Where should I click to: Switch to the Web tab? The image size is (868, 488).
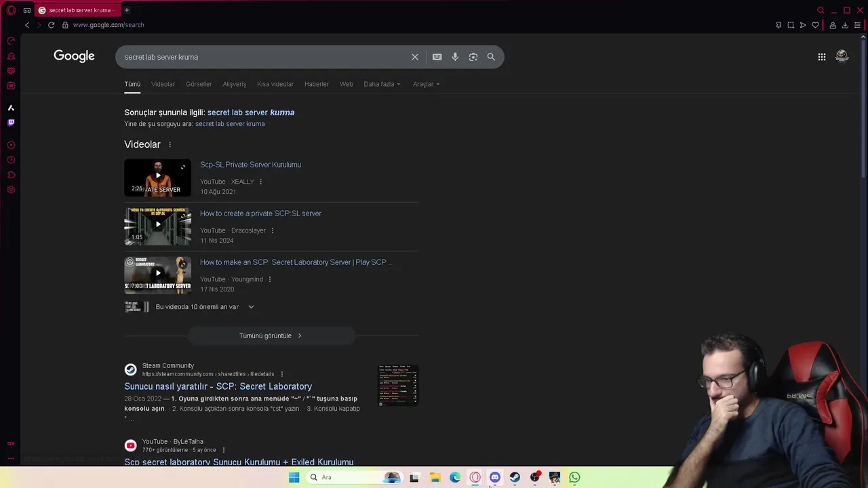coord(347,84)
